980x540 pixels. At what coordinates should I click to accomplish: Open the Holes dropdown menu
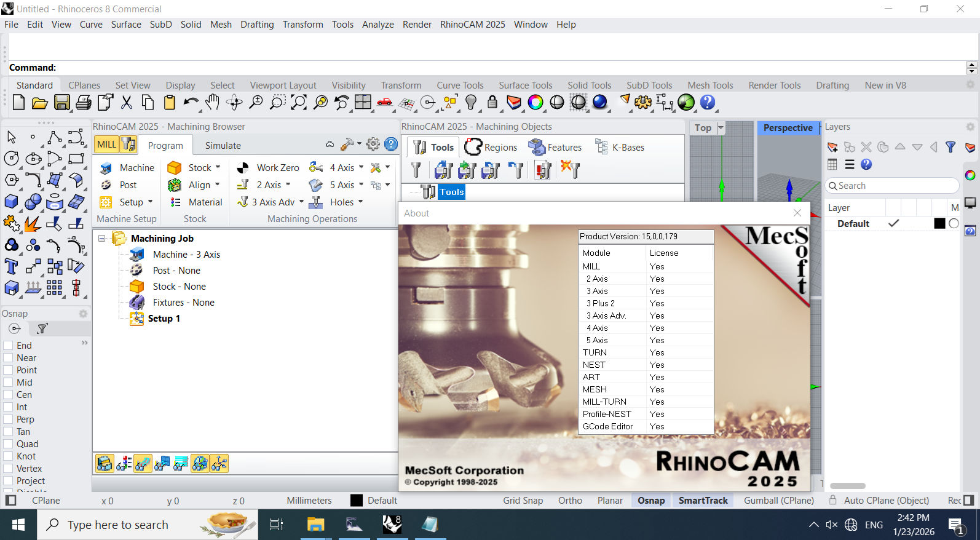coord(361,202)
